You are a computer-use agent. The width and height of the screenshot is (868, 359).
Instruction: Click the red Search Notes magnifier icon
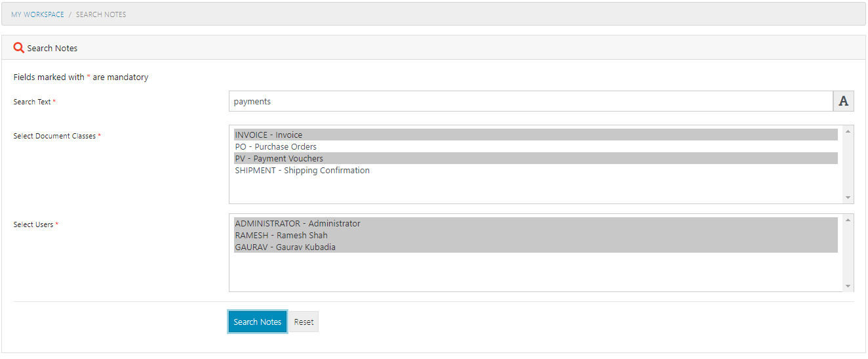coord(19,48)
